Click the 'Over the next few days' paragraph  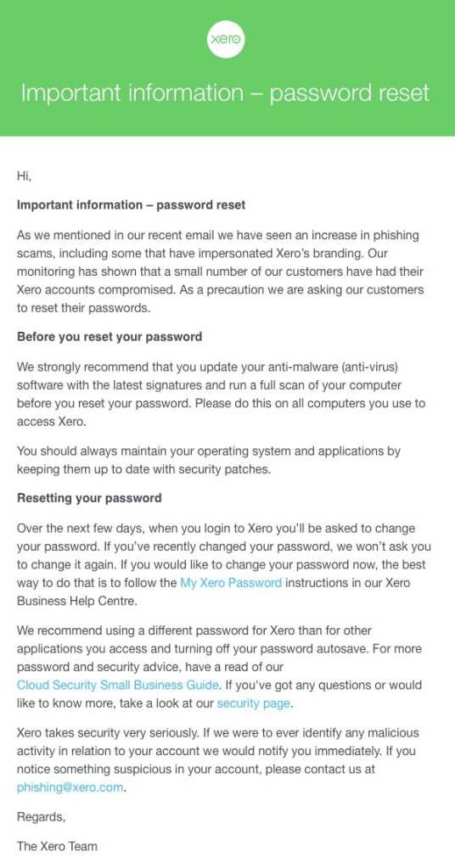(223, 564)
